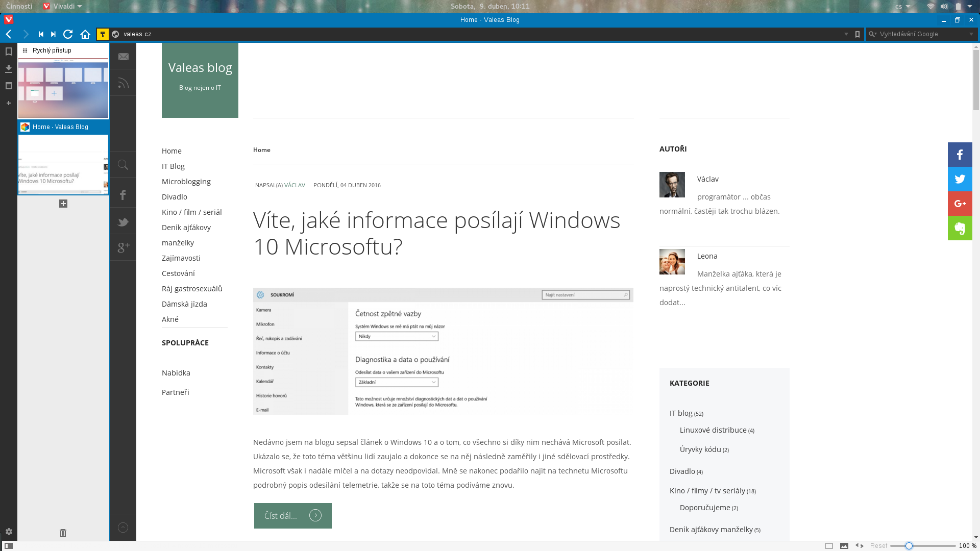Open the Partneři link
Image resolution: width=980 pixels, height=551 pixels.
[176, 392]
